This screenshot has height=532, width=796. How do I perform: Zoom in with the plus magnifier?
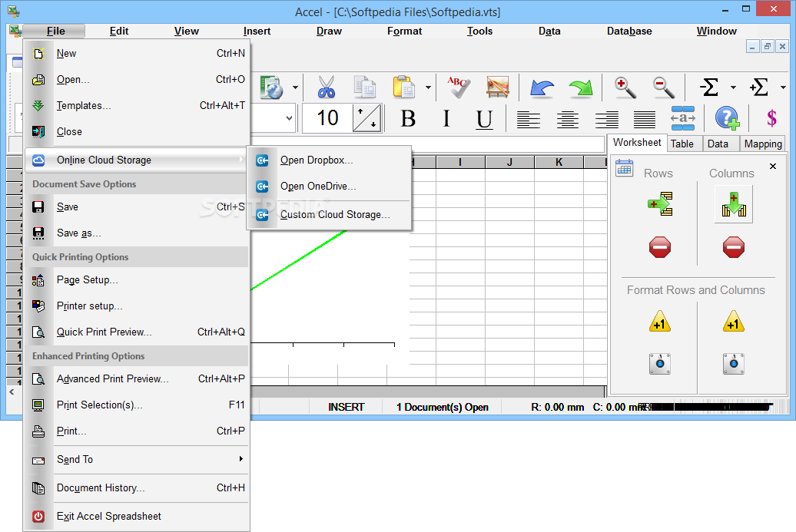point(625,88)
